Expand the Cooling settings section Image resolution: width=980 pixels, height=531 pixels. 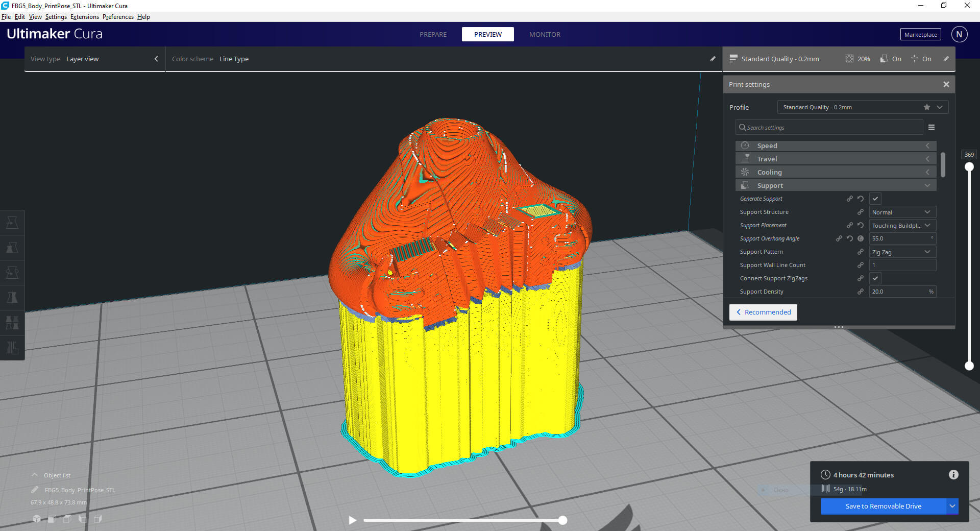pyautogui.click(x=836, y=172)
